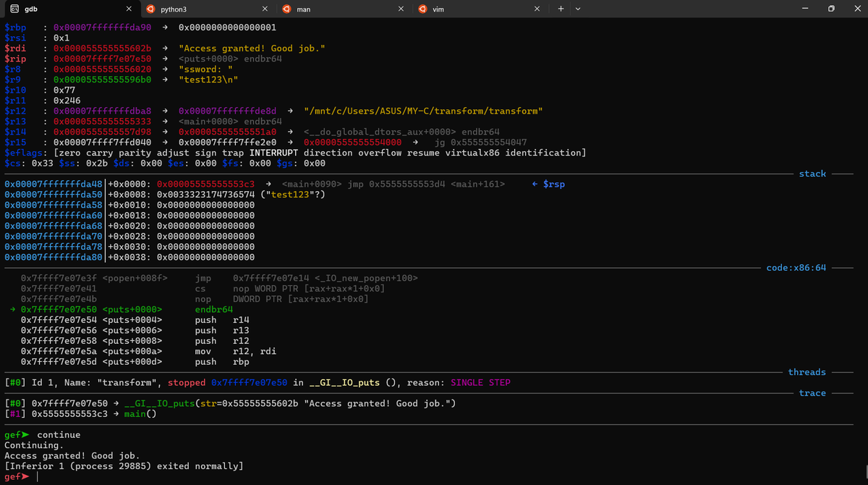Restore down the terminal window

tap(831, 9)
